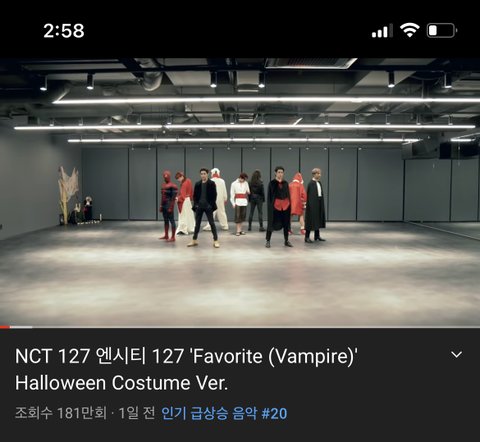The image size is (480, 442).
Task: Tap the vampire-caped dancer with red vest
Action: (278, 207)
